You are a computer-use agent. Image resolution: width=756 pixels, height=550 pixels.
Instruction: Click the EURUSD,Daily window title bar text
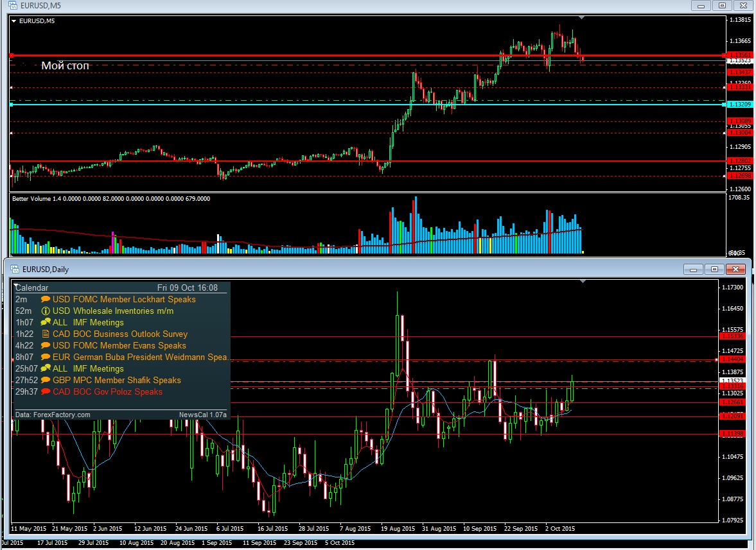[46, 269]
